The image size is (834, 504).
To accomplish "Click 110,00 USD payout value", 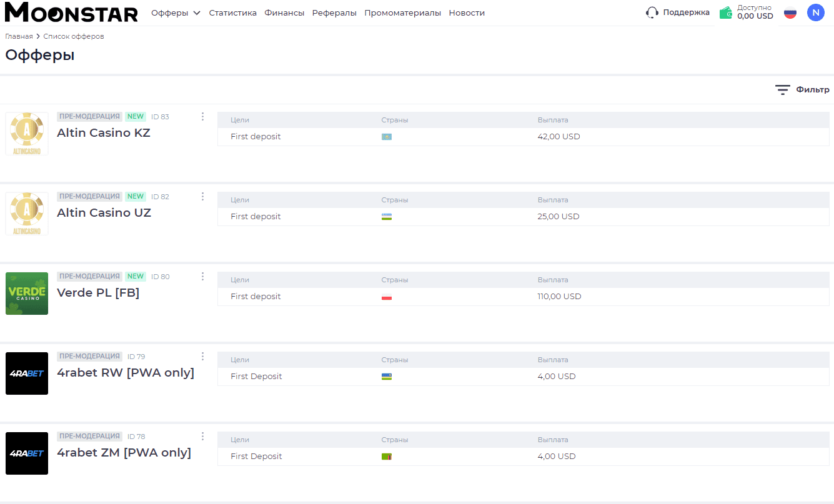I will 559,297.
